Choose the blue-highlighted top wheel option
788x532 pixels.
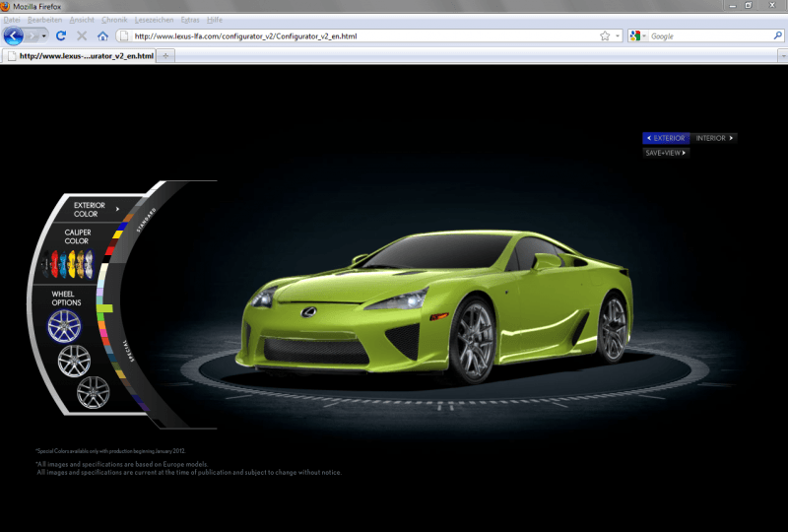64,326
